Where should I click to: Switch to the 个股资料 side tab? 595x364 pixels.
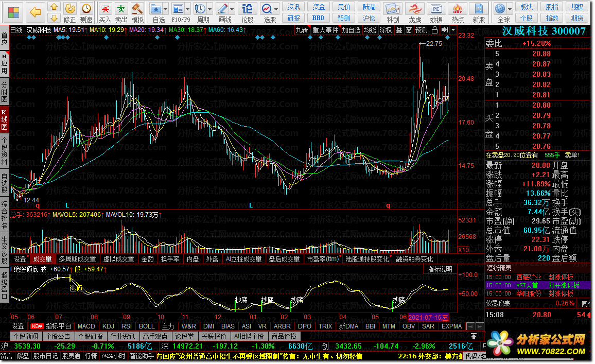click(5, 151)
